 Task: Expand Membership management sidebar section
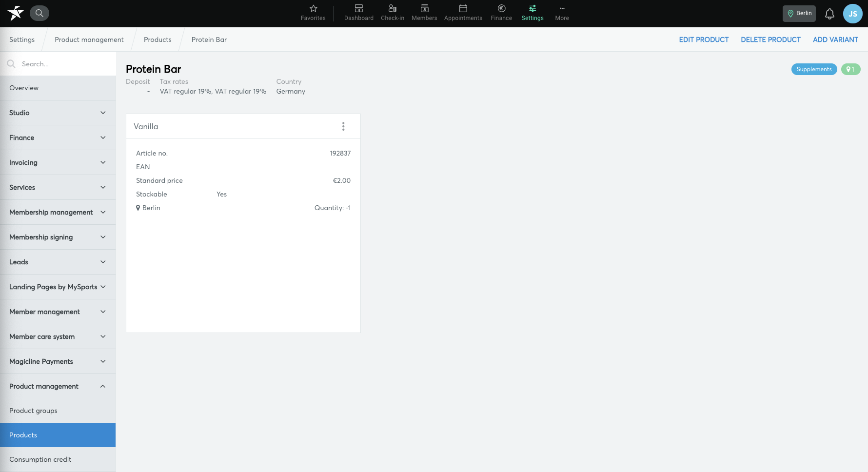(58, 212)
